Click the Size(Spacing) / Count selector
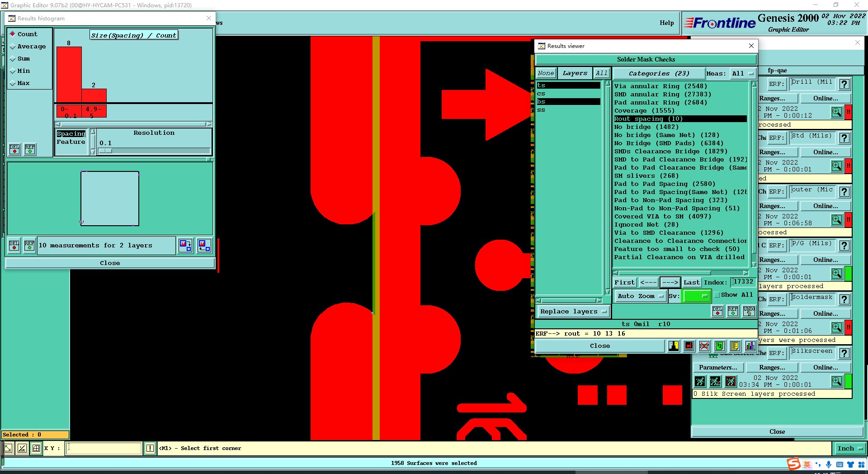Viewport: 868px width, 474px height. 134,35
